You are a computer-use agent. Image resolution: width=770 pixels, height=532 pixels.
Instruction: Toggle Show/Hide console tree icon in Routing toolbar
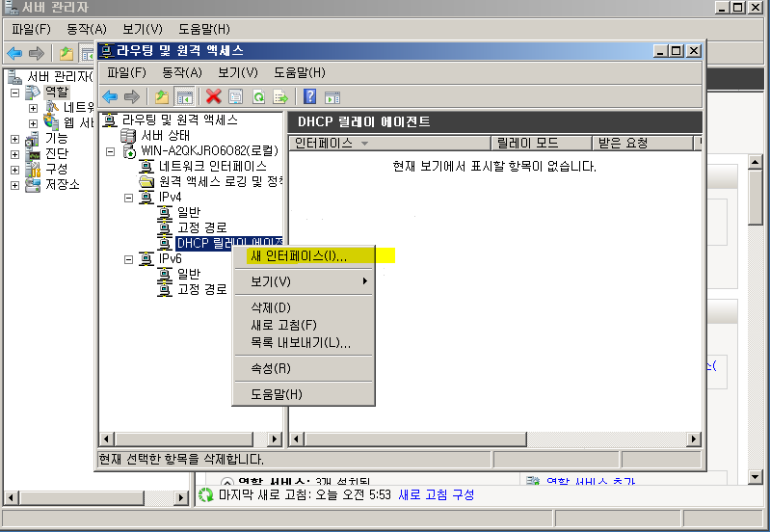coord(185,96)
